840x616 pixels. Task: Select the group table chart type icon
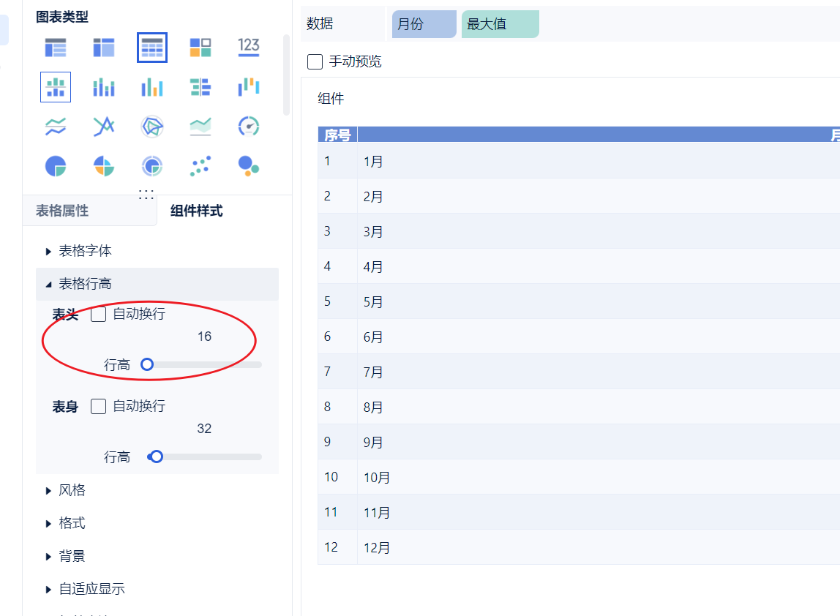(x=56, y=48)
